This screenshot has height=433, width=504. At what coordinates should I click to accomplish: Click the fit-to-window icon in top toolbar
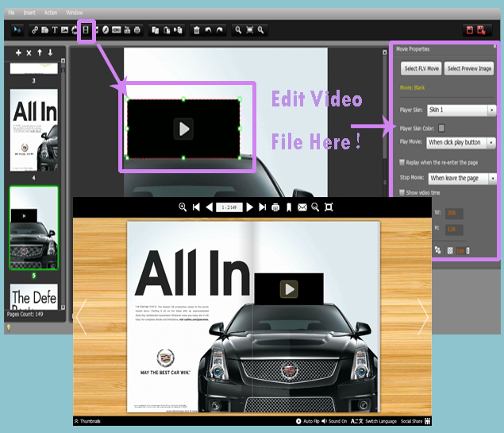(x=249, y=30)
